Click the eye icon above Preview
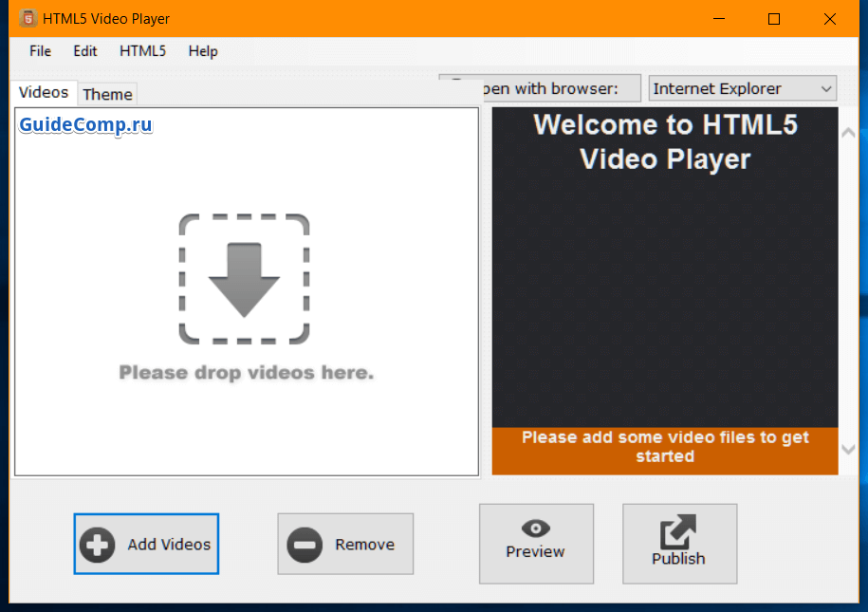 pos(536,529)
